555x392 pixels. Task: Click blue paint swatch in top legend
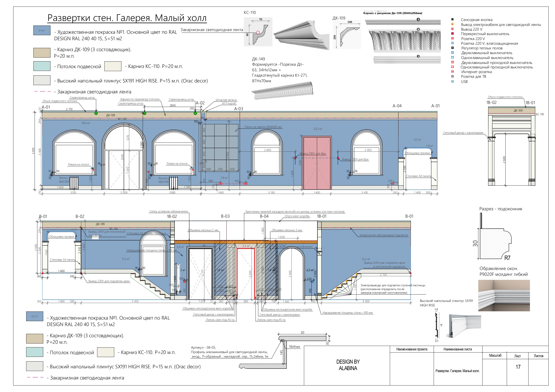(42, 30)
